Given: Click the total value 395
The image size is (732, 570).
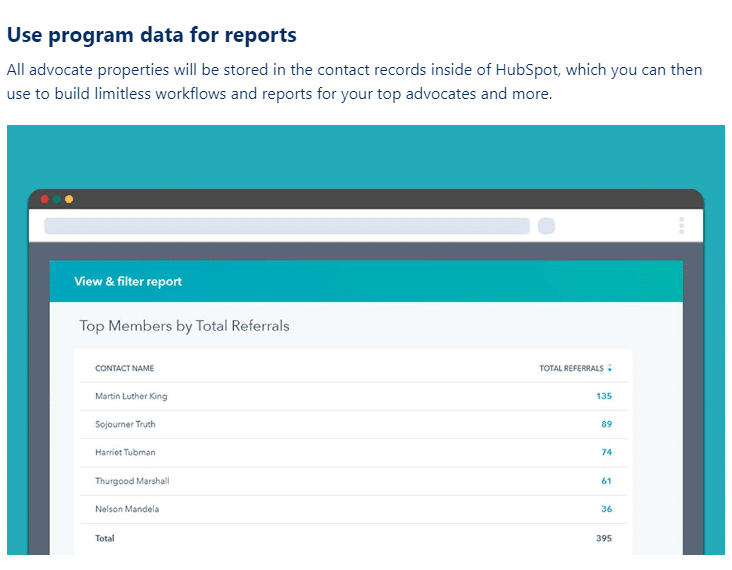Looking at the screenshot, I should pos(604,538).
